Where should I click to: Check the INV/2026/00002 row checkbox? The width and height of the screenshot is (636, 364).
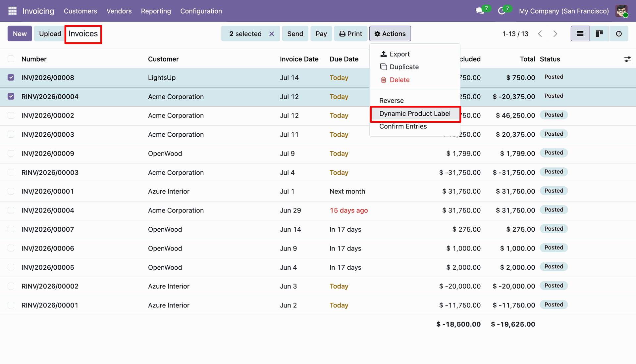coord(11,115)
